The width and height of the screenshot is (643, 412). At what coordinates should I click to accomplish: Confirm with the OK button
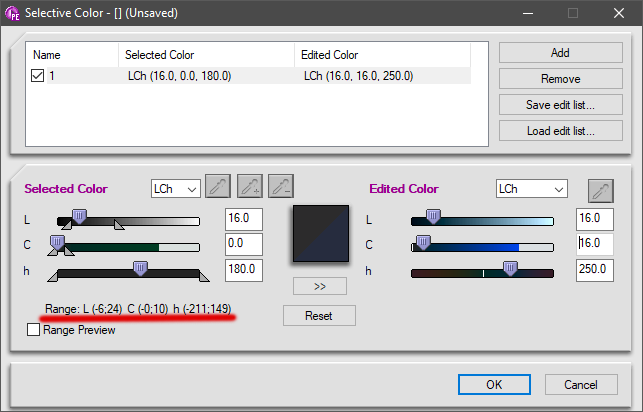[494, 384]
